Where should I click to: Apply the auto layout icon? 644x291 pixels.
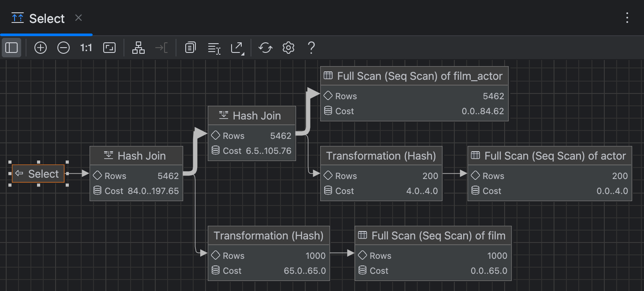(138, 48)
